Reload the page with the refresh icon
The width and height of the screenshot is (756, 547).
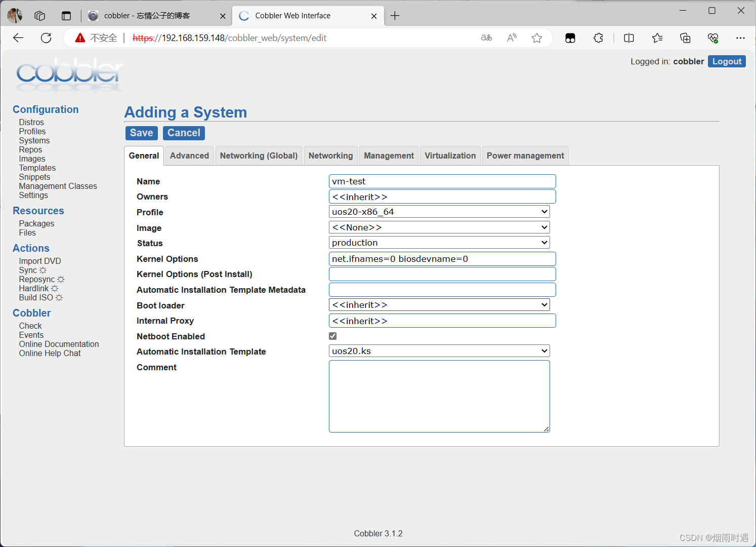(46, 38)
